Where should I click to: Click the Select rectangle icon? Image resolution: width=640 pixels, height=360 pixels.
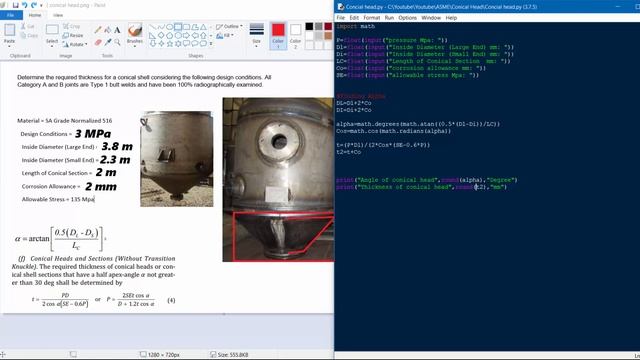[52, 30]
